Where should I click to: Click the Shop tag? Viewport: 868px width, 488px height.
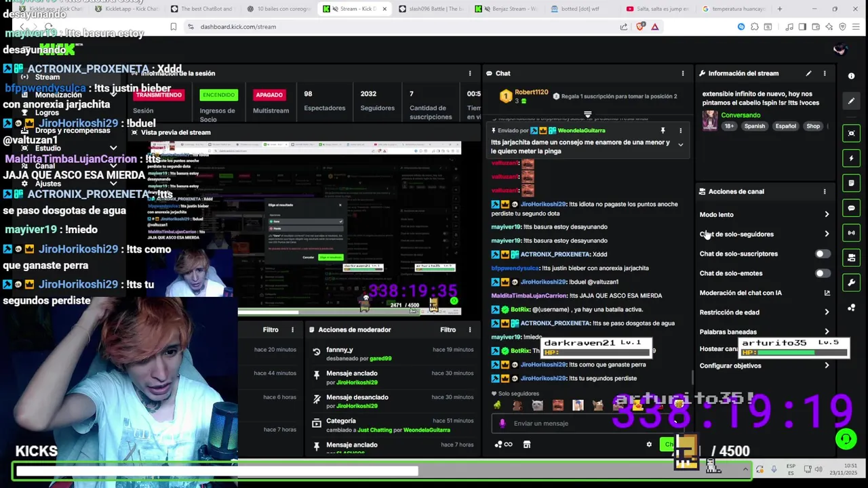[813, 126]
